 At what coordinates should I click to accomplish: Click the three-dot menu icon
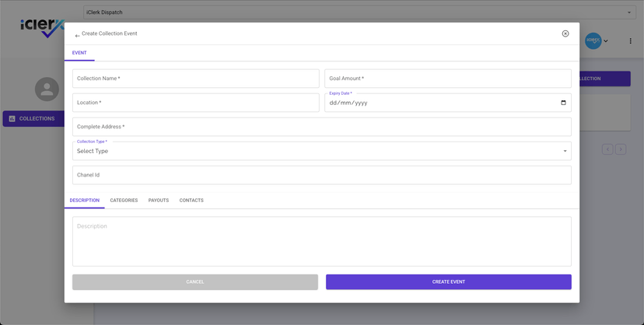click(x=630, y=41)
